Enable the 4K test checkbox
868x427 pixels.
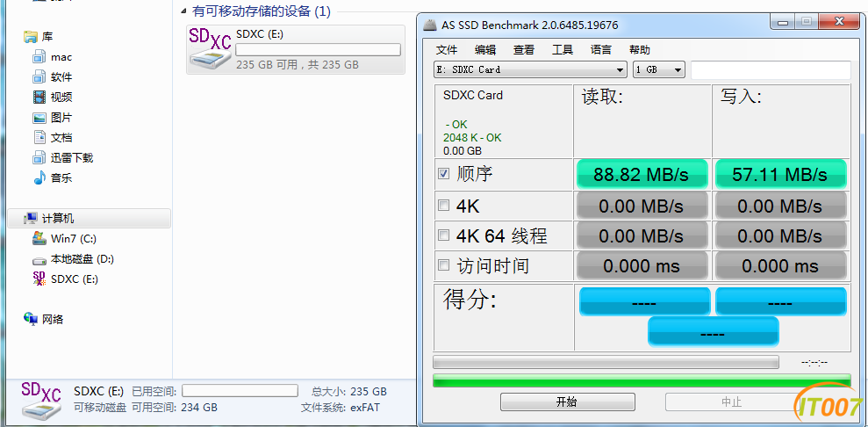[443, 206]
